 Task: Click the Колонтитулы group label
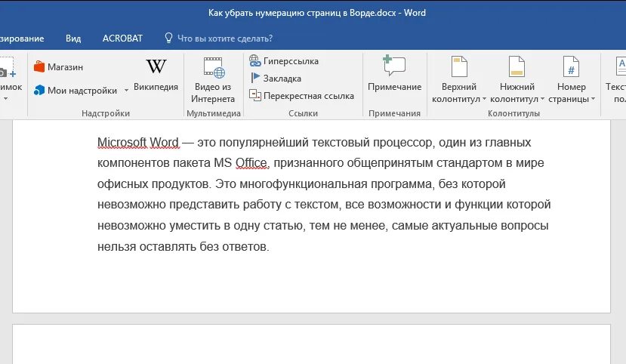pos(513,113)
